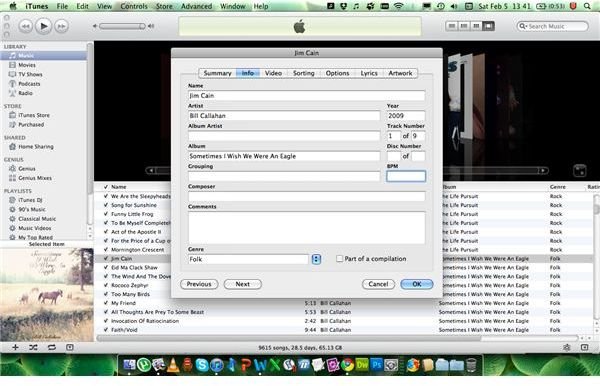Confirm changes with the OK button
The height and width of the screenshot is (386, 600).
point(417,284)
